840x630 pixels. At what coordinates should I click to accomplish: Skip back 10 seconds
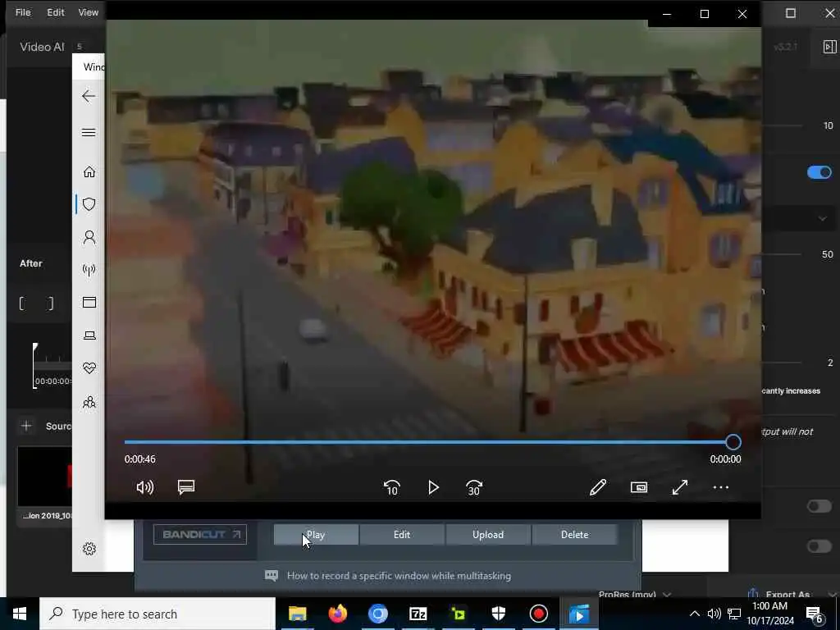click(x=391, y=487)
